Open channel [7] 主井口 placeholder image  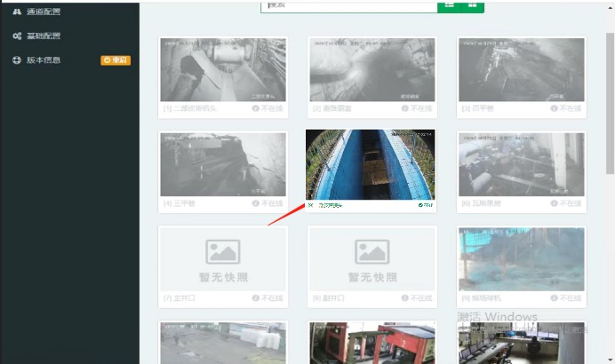pos(223,259)
